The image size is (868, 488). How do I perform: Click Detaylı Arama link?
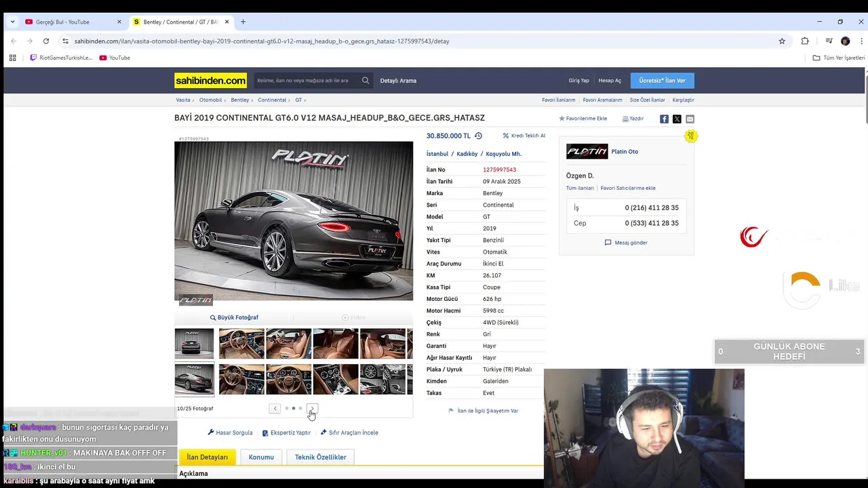(398, 81)
